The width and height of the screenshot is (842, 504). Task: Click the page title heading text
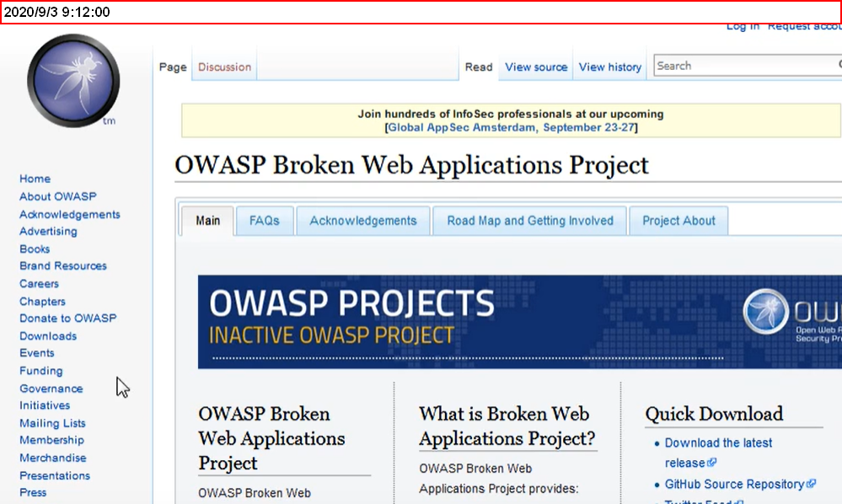coord(411,165)
